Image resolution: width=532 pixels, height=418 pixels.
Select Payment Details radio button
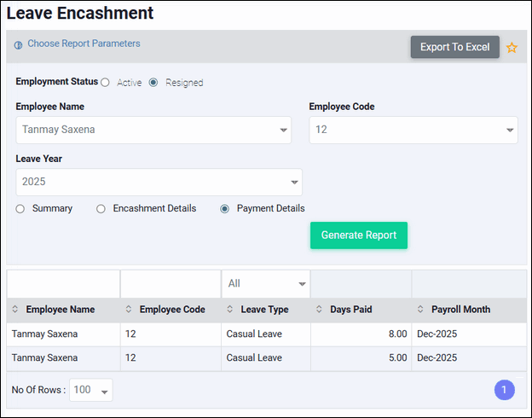[225, 208]
